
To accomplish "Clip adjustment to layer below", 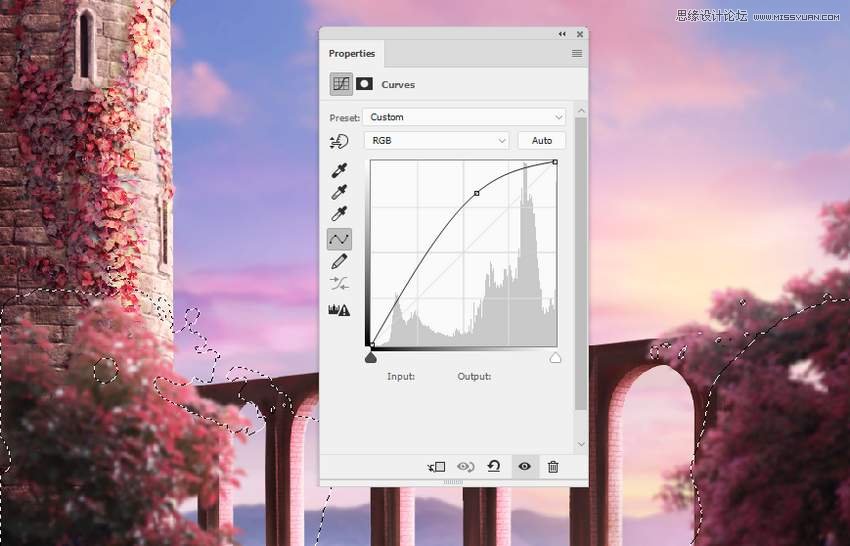I will point(436,467).
